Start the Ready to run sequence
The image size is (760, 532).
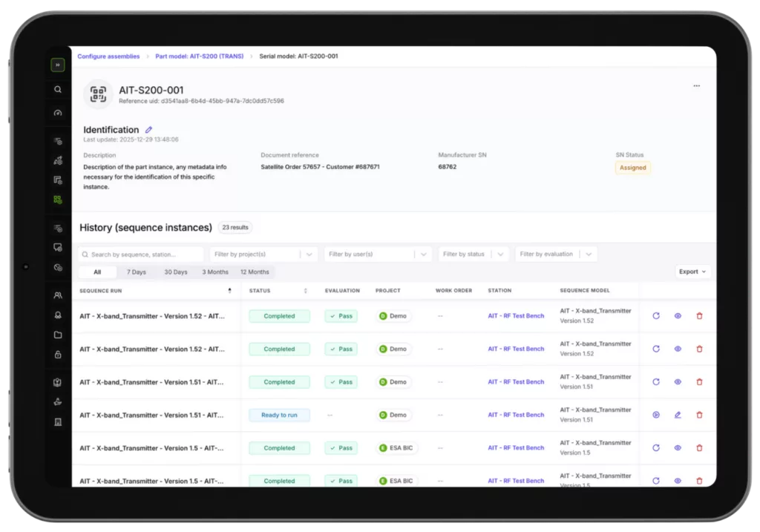pyautogui.click(x=656, y=415)
